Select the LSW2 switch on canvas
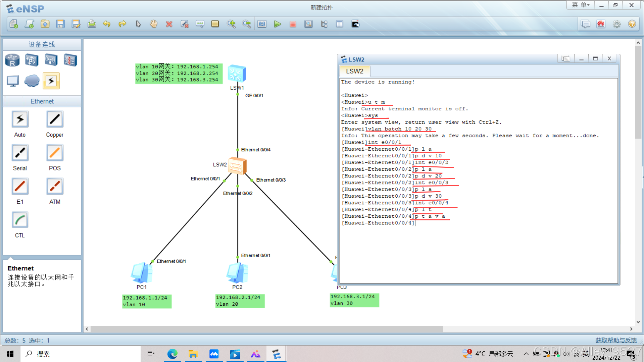This screenshot has height=362, width=644. [x=238, y=165]
